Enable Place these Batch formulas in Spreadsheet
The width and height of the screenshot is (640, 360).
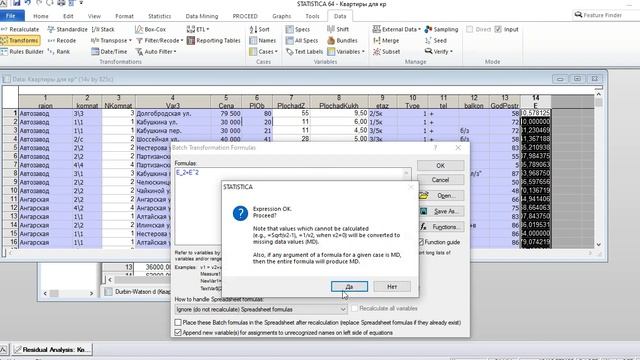coord(178,322)
